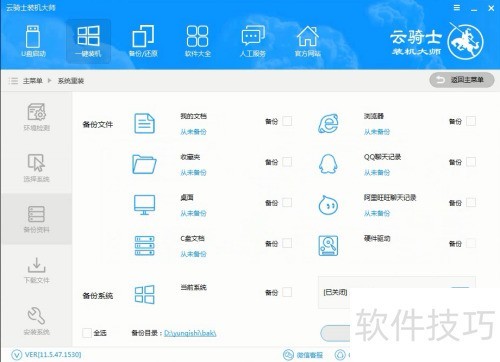Enable backup checkbox for C盘文档
Viewport: 500px width, 362px height.
pos(287,243)
